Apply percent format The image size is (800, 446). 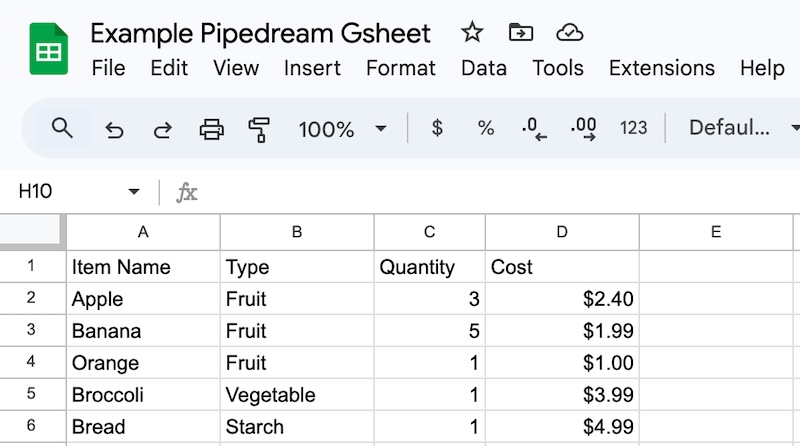(486, 128)
